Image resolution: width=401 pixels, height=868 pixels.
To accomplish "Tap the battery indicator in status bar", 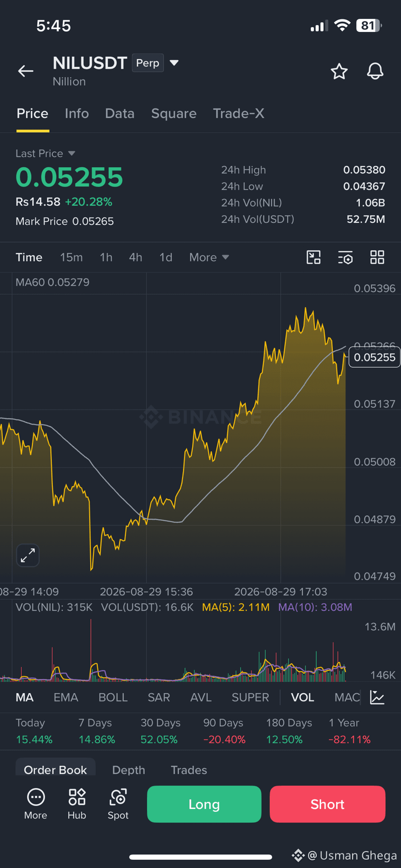I will (369, 26).
